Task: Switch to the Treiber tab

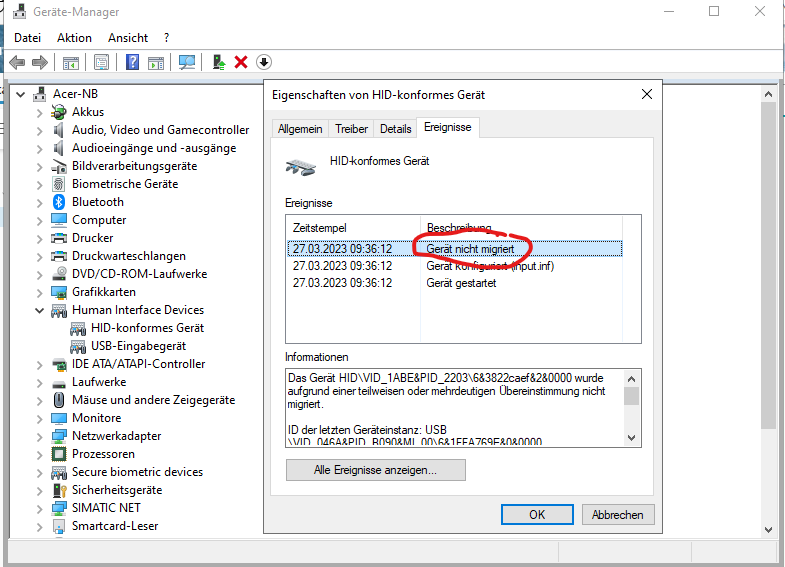Action: point(351,129)
